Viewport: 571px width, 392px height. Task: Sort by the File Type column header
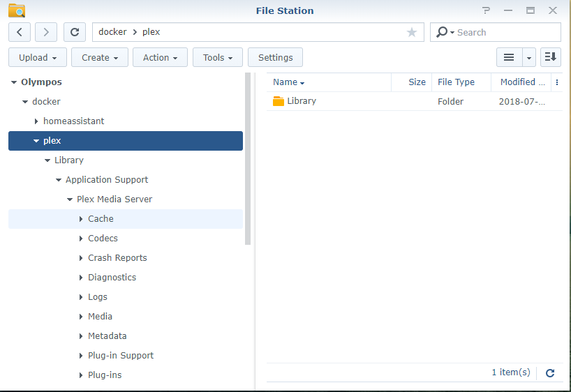(x=461, y=82)
